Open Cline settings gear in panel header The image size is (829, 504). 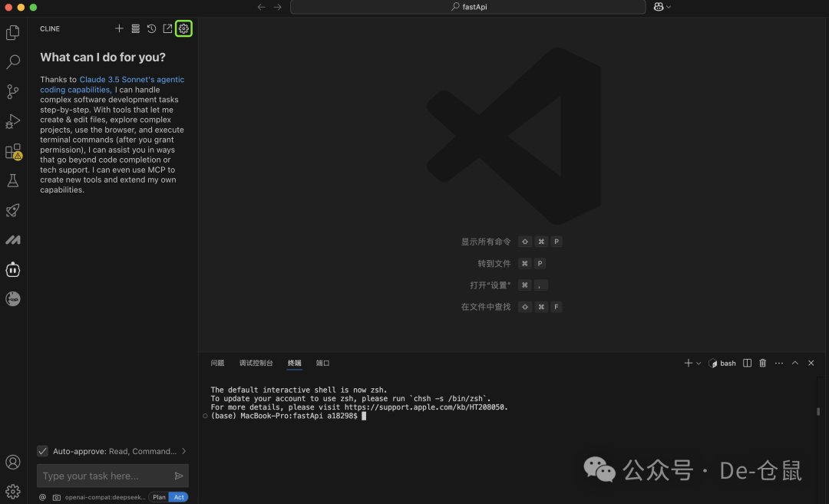click(x=183, y=28)
